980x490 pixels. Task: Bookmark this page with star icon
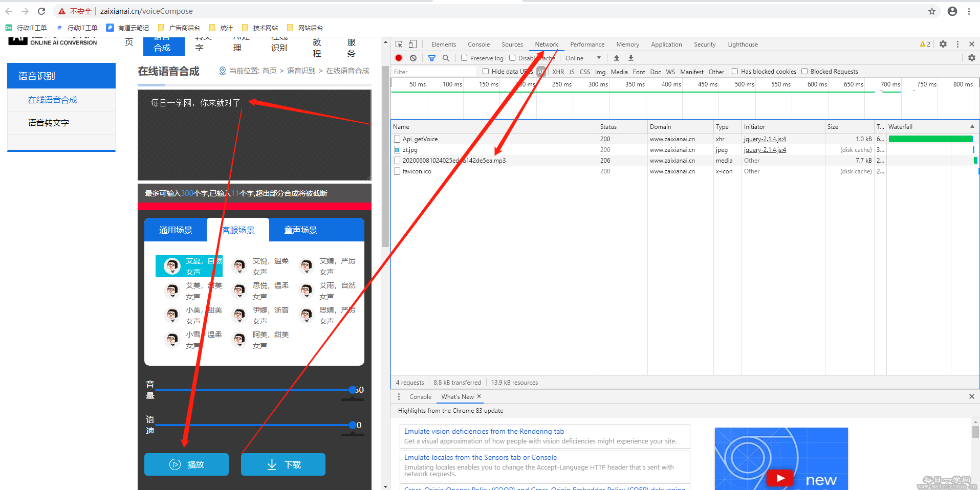click(x=932, y=11)
